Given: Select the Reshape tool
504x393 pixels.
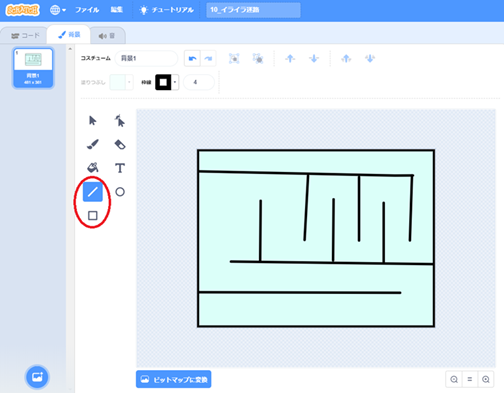Looking at the screenshot, I should coord(120,120).
